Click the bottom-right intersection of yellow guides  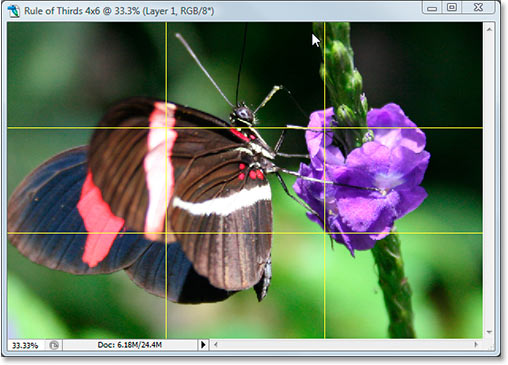(x=325, y=233)
